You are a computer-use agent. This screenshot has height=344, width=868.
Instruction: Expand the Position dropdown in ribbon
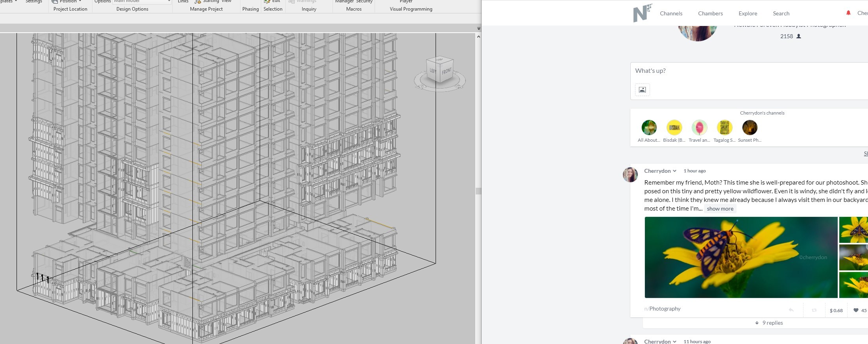click(x=80, y=1)
